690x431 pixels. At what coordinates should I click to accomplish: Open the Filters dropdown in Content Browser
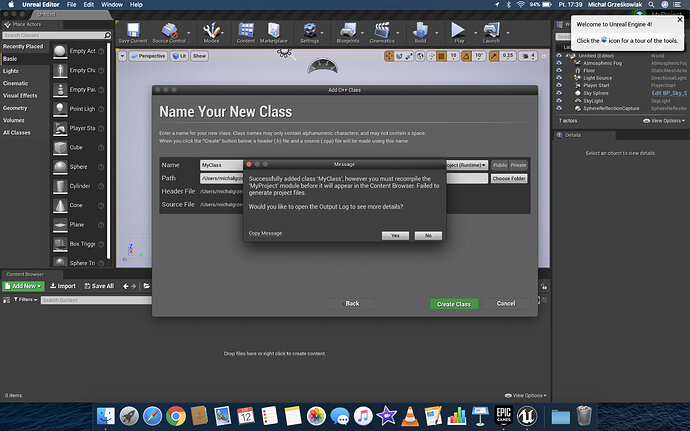pos(26,299)
